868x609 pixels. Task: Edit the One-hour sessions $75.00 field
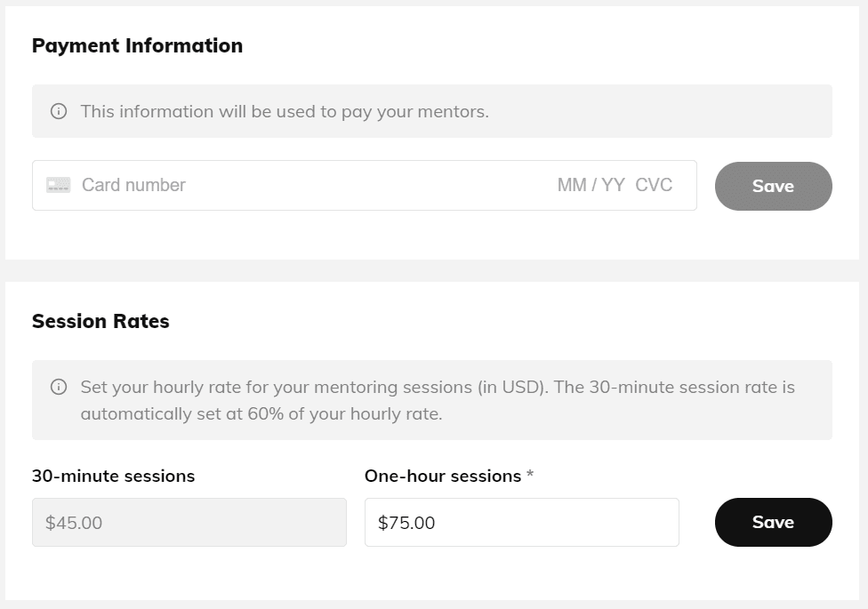521,522
